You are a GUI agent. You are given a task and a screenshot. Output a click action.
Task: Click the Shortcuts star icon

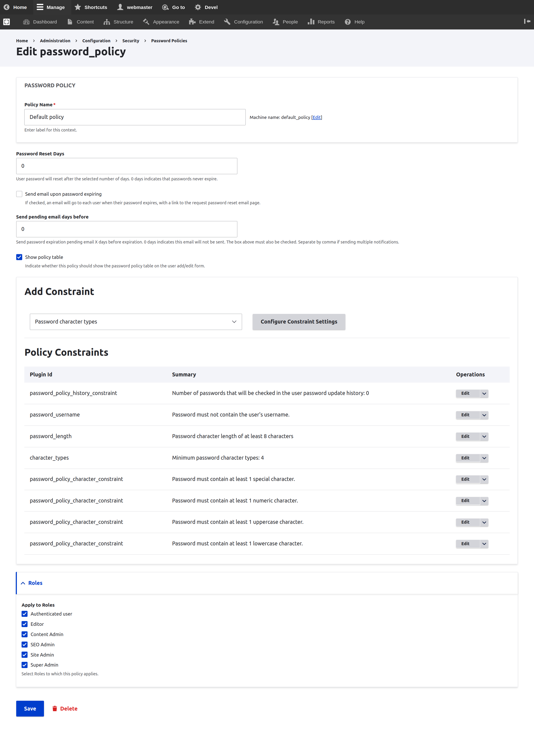(78, 7)
